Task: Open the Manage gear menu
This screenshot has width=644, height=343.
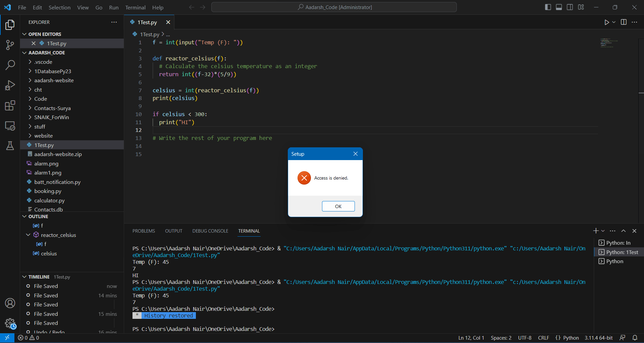Action: tap(10, 324)
